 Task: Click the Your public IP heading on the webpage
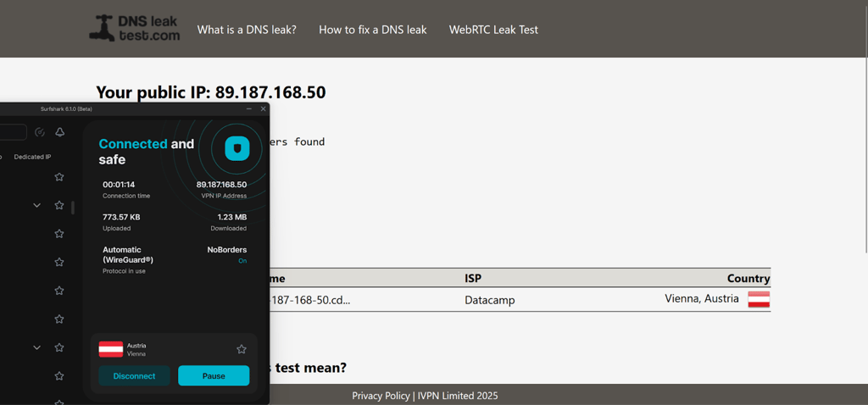211,92
